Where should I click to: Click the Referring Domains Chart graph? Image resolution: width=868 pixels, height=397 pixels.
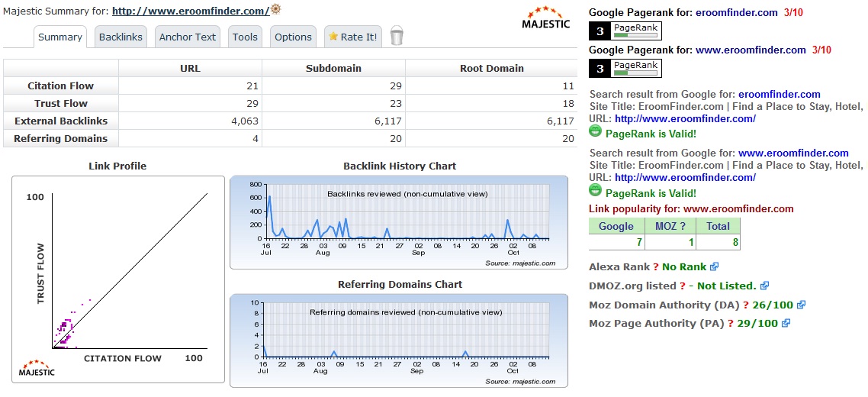tap(399, 341)
